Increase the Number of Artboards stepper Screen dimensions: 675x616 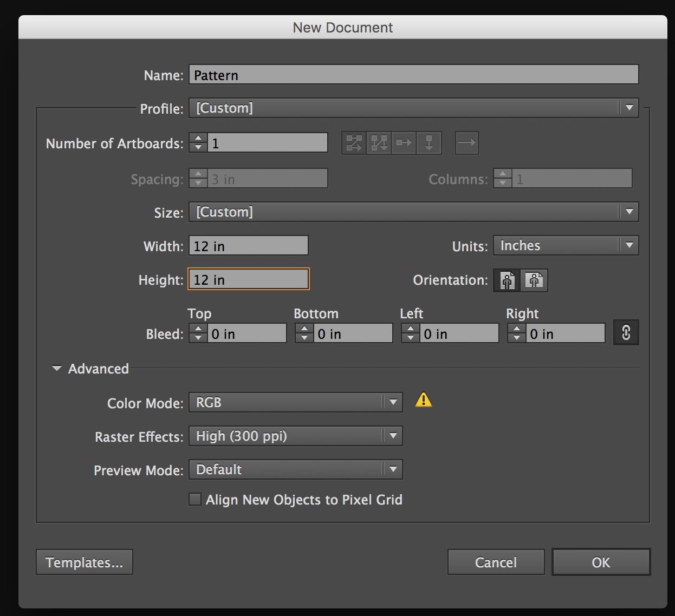pos(198,139)
